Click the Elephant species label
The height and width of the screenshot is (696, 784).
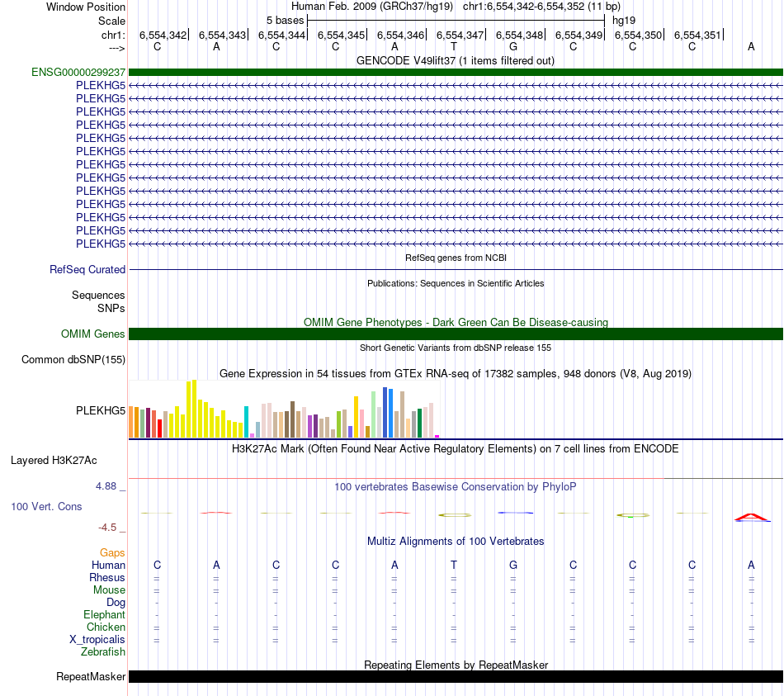tap(104, 614)
